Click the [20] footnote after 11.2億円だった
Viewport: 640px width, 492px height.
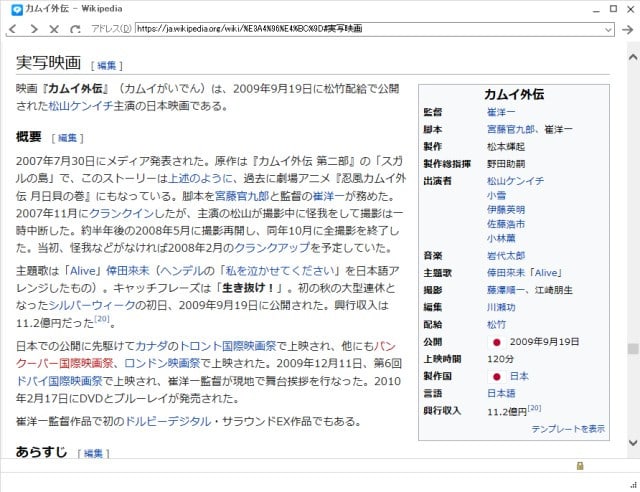pos(102,319)
